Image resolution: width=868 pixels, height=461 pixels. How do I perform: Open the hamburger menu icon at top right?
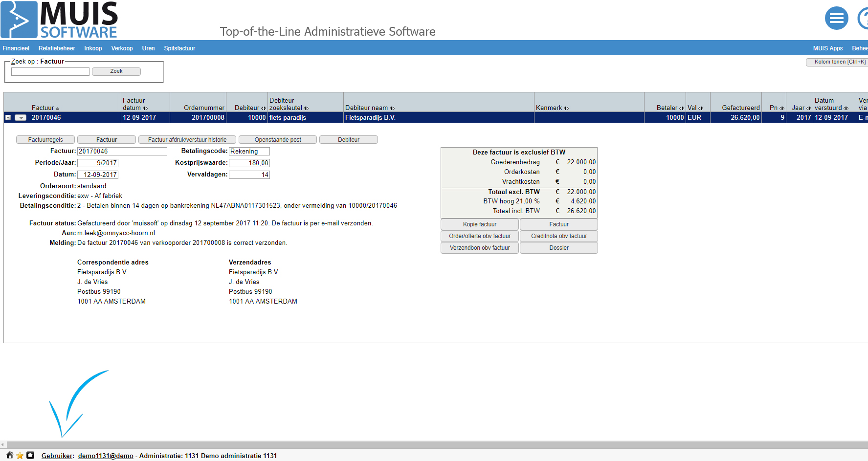836,19
